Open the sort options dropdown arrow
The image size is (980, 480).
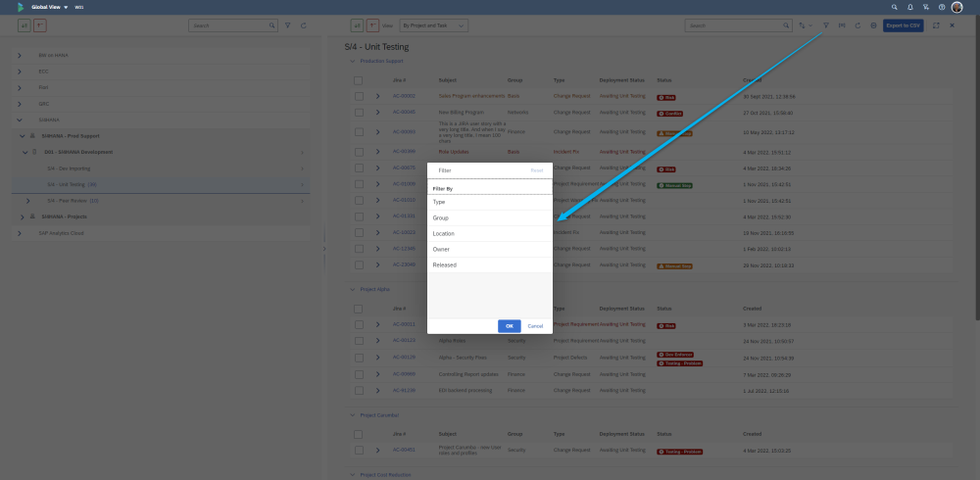point(810,25)
